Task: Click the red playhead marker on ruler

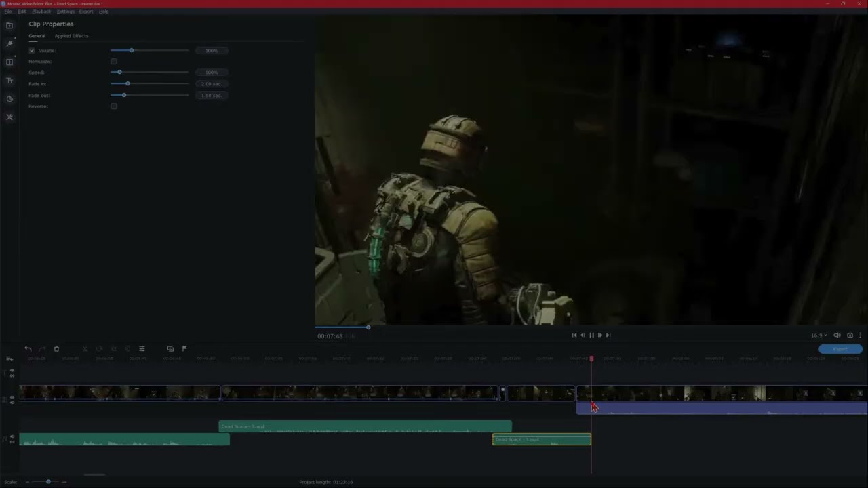Action: point(591,359)
